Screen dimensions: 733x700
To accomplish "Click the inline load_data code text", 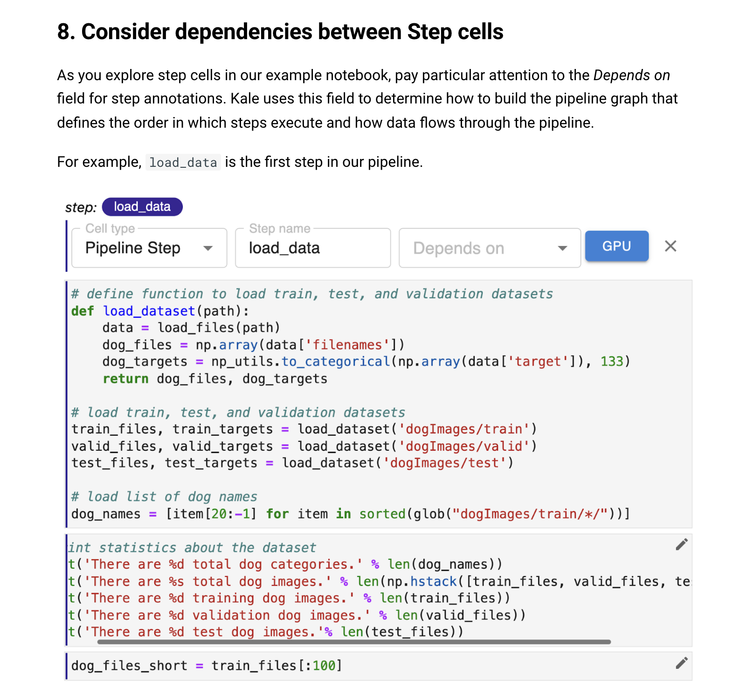I will pos(183,162).
